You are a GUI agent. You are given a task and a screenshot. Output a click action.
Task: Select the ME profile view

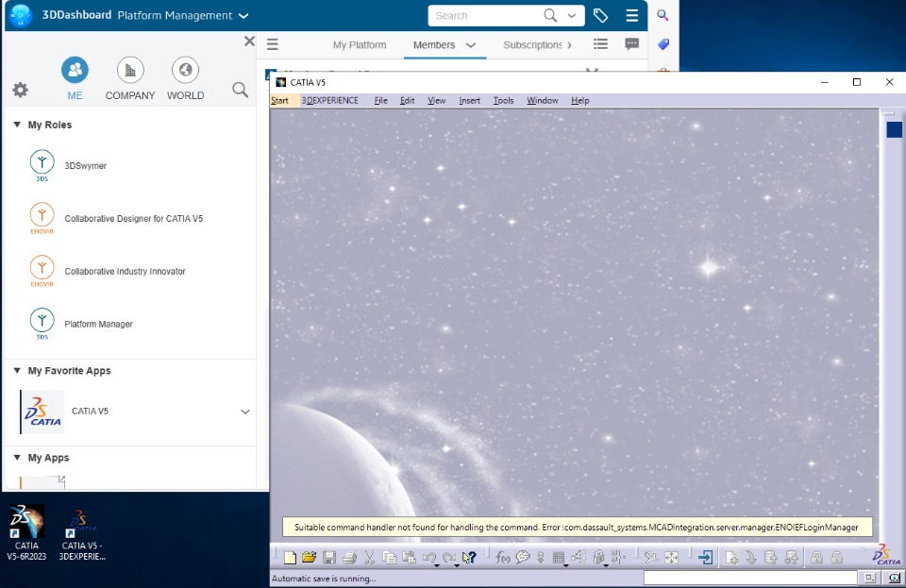(75, 78)
